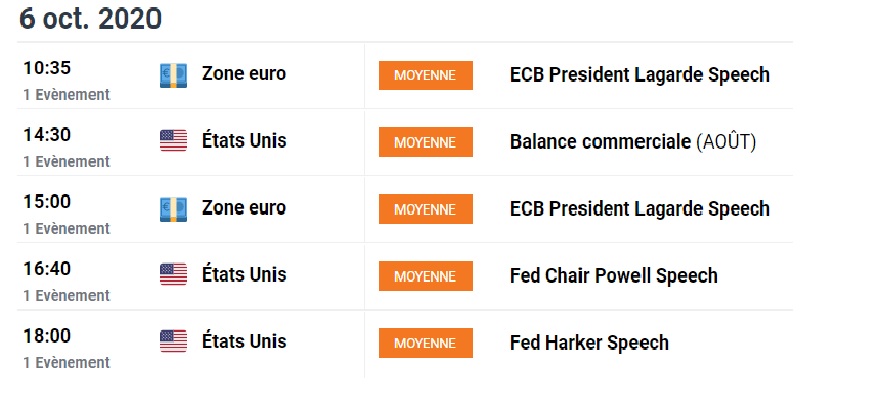869x401 pixels.
Task: Click MOYENNE badge for 15:00 Lagarde speech
Action: [x=425, y=209]
